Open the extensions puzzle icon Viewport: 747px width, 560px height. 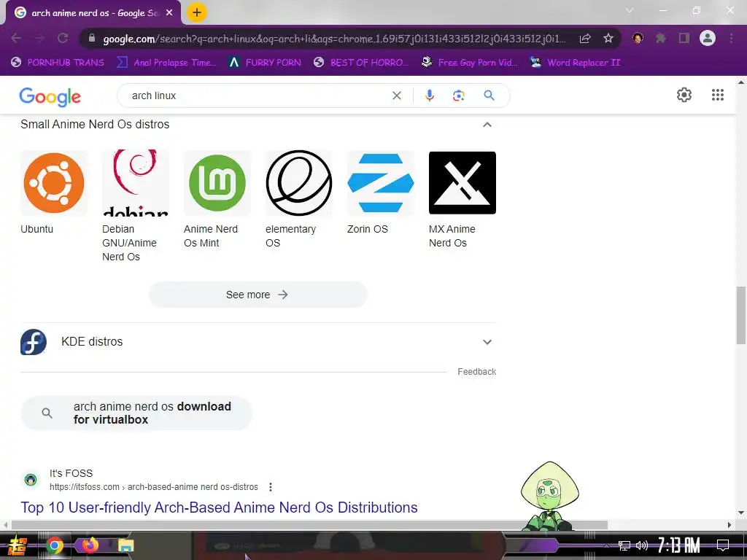click(660, 38)
